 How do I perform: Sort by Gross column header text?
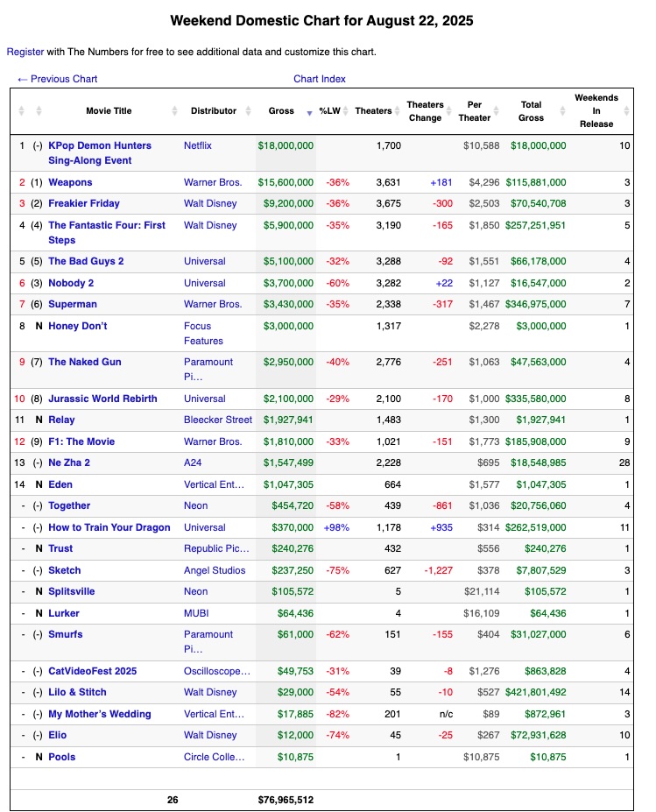[x=281, y=111]
